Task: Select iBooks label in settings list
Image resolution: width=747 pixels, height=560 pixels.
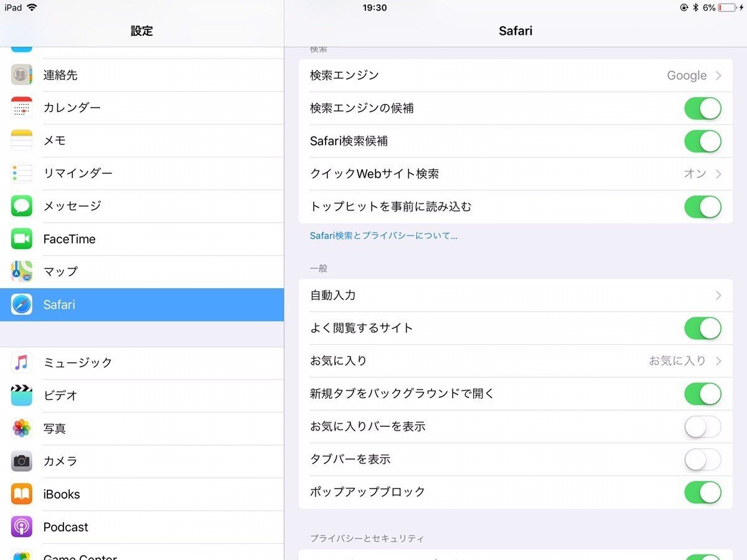Action: coord(62,494)
